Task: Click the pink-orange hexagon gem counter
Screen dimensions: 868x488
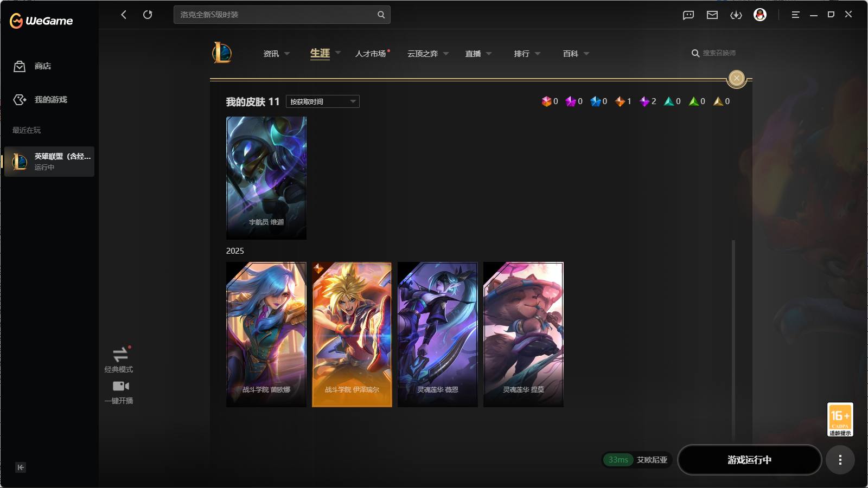Action: click(550, 101)
